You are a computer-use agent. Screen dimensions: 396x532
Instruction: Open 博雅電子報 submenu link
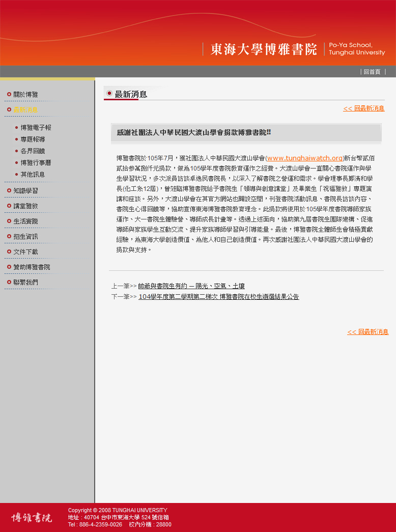pyautogui.click(x=36, y=128)
